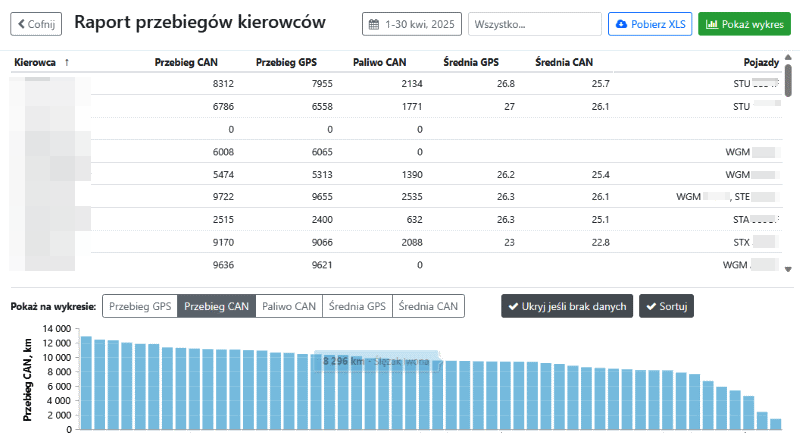Click the 2535 Paliwo CAN value
Image resolution: width=800 pixels, height=433 pixels.
412,197
